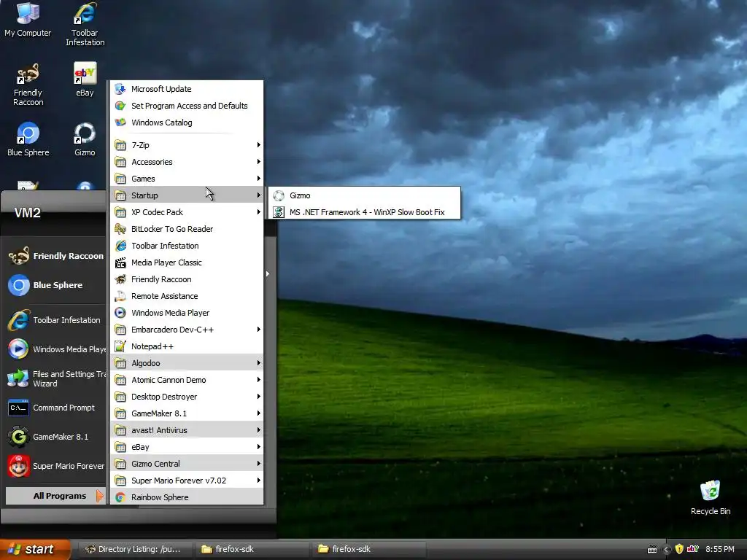Switch to first firefox-sdk taskbar window
The image size is (747, 560).
point(252,550)
